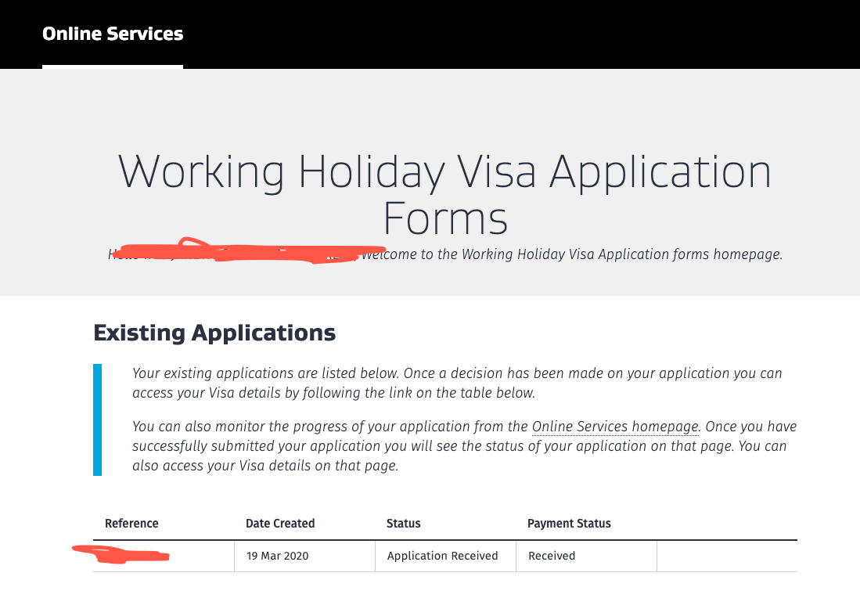Click the Payment Status column header
Viewport: 860px width, 616px height.
click(x=569, y=524)
